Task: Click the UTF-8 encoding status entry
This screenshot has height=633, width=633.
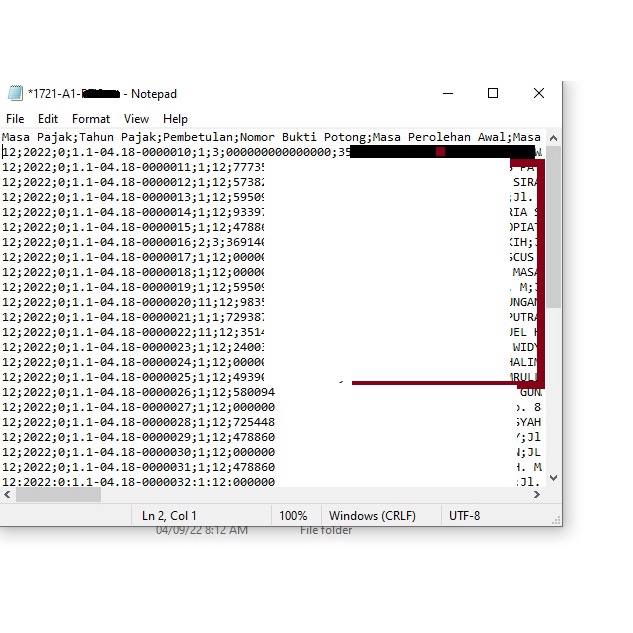Action: point(464,516)
